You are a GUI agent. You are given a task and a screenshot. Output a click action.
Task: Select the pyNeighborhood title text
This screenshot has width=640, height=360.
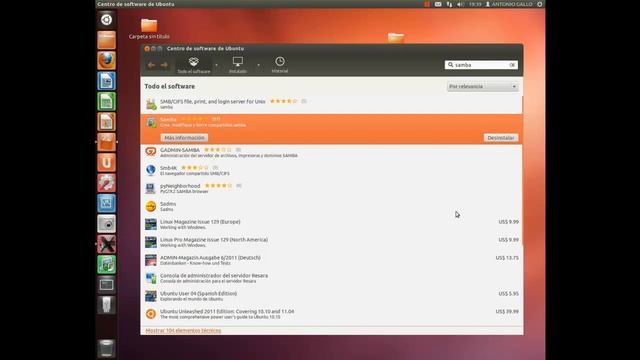180,186
